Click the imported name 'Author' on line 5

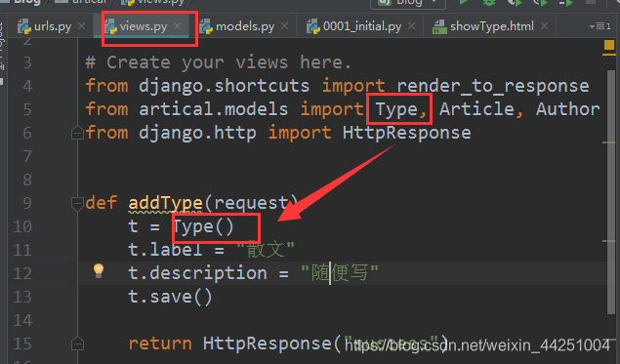pos(568,109)
